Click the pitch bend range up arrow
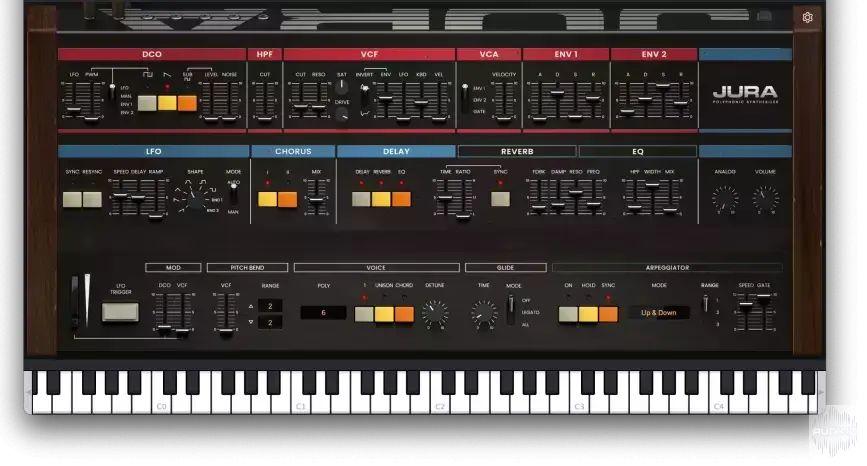Viewport: 867px width, 466px height. point(251,306)
